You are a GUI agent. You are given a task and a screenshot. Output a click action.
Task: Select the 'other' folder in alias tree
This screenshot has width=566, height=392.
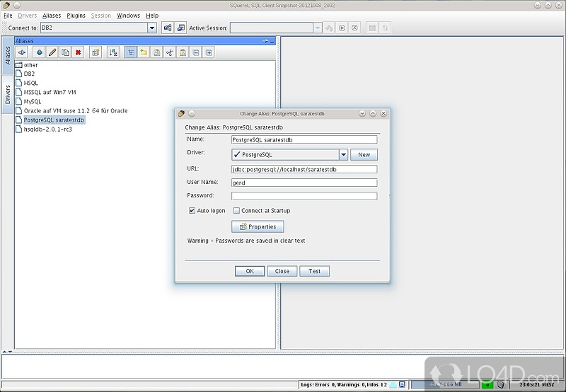click(x=27, y=65)
